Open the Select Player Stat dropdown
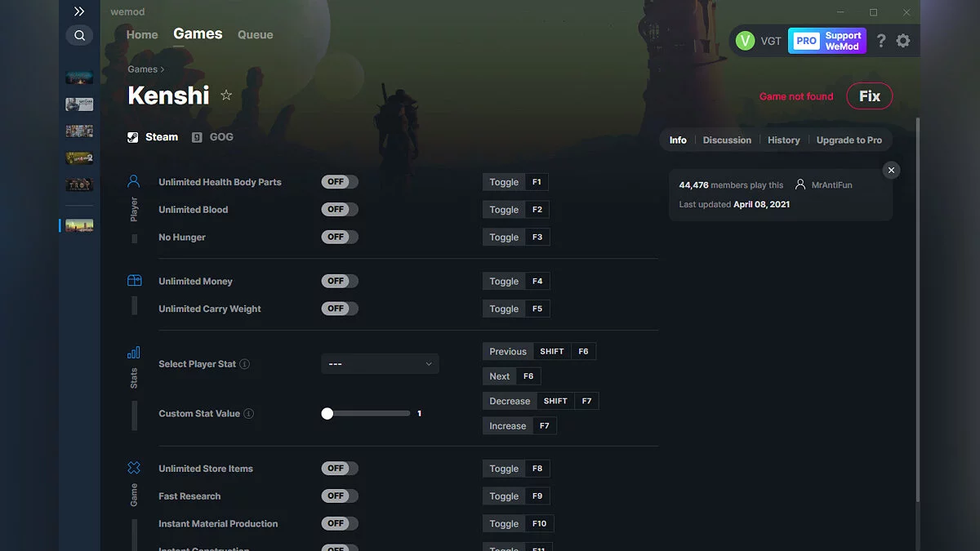The image size is (980, 551). pos(380,364)
